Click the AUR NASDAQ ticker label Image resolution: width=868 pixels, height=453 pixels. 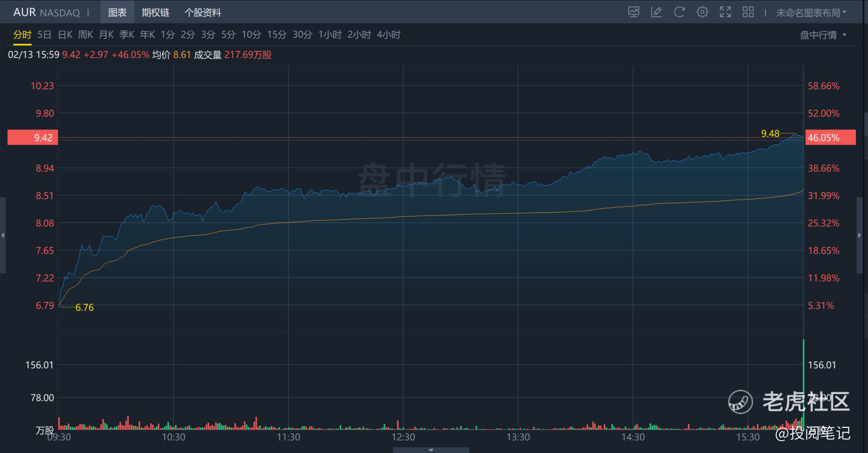coord(47,13)
